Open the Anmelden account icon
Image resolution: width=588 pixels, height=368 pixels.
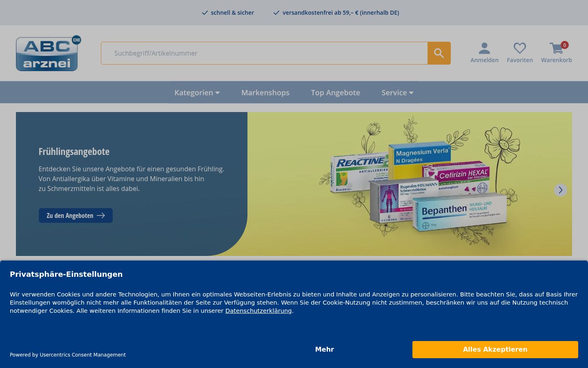(484, 53)
